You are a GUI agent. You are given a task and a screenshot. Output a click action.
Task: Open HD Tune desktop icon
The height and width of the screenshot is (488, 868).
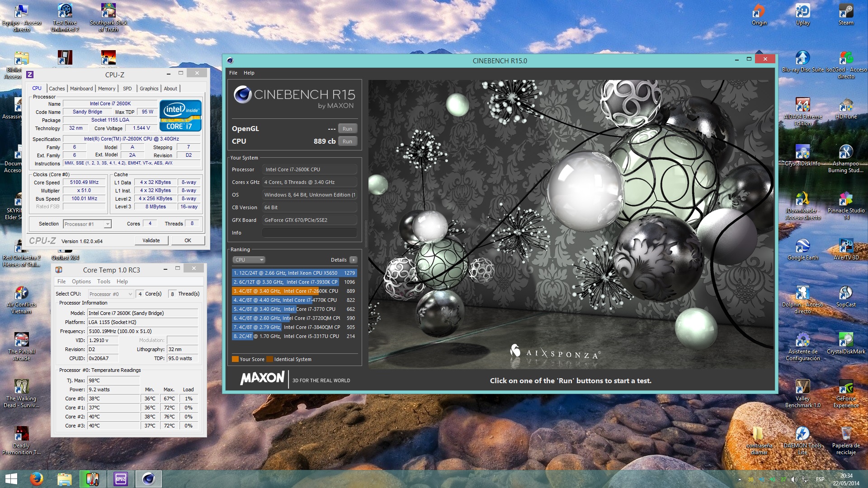(846, 109)
